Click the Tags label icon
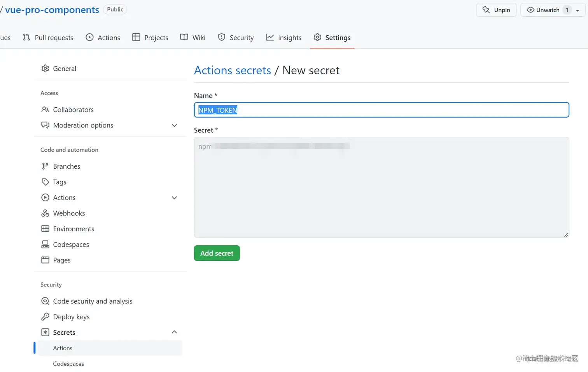Image resolution: width=588 pixels, height=372 pixels. coord(45,182)
